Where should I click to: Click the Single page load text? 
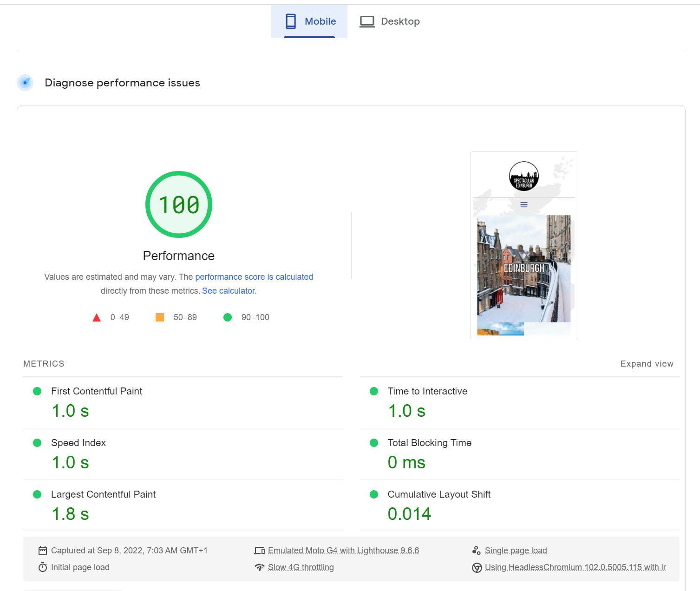(516, 551)
